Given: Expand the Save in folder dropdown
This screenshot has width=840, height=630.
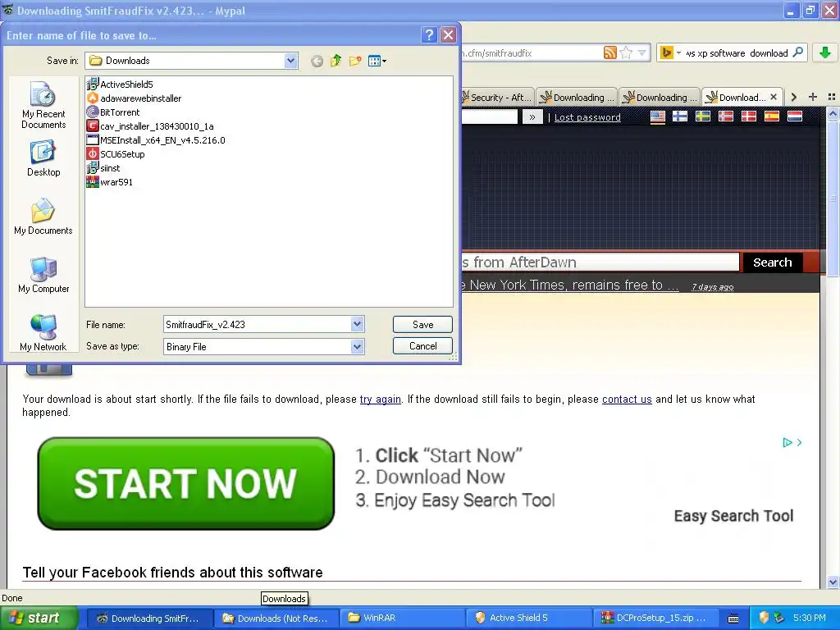Looking at the screenshot, I should point(290,61).
